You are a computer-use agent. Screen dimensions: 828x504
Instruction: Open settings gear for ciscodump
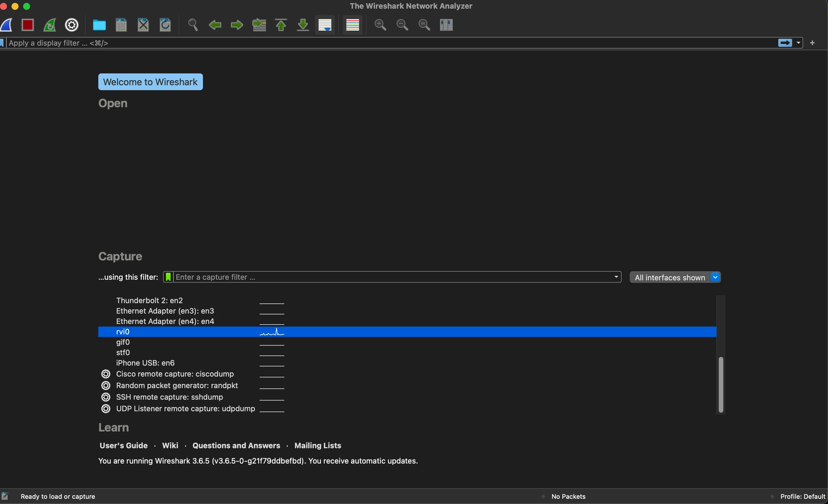click(x=106, y=374)
